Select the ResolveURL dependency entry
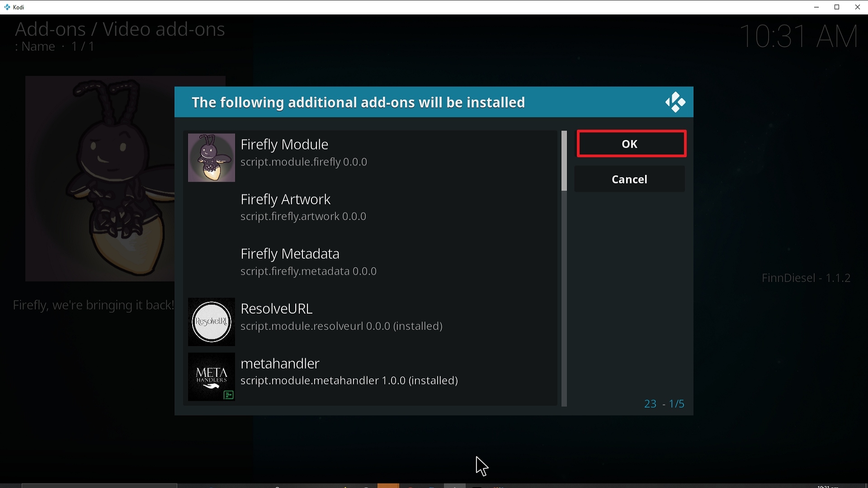 point(370,322)
